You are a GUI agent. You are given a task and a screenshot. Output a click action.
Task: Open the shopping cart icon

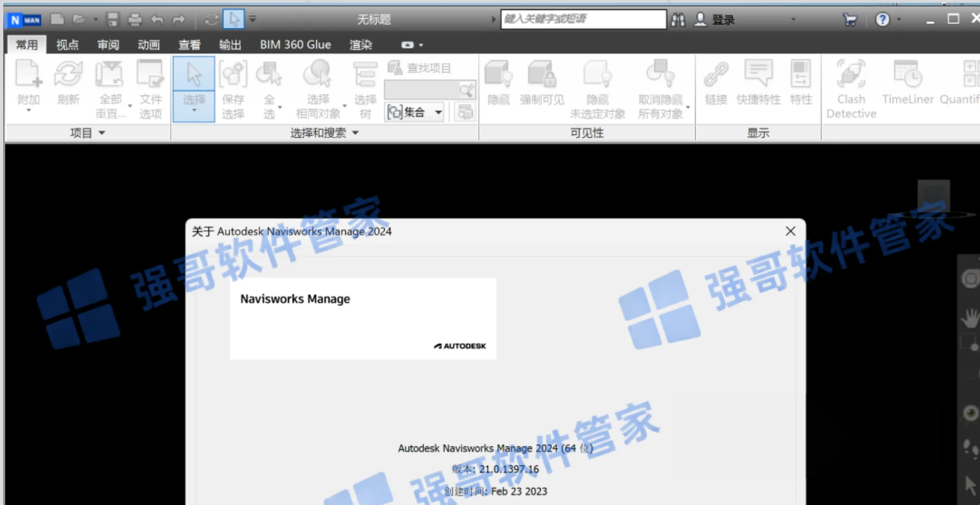tap(850, 20)
